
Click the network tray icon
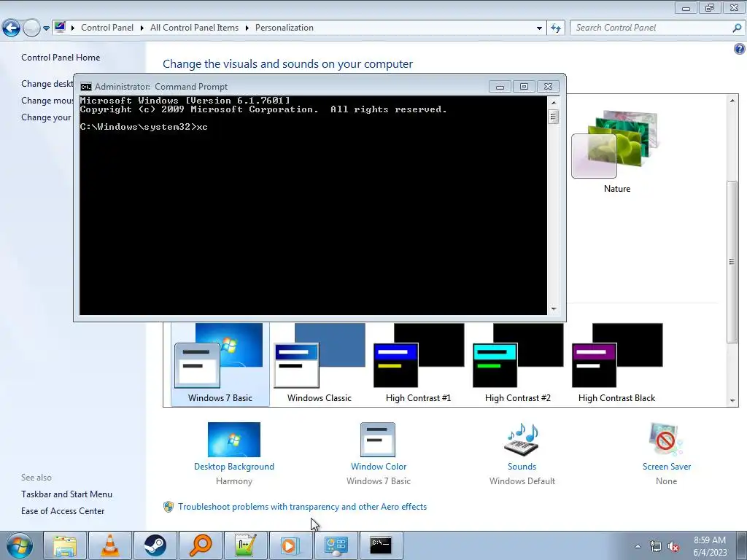click(656, 546)
